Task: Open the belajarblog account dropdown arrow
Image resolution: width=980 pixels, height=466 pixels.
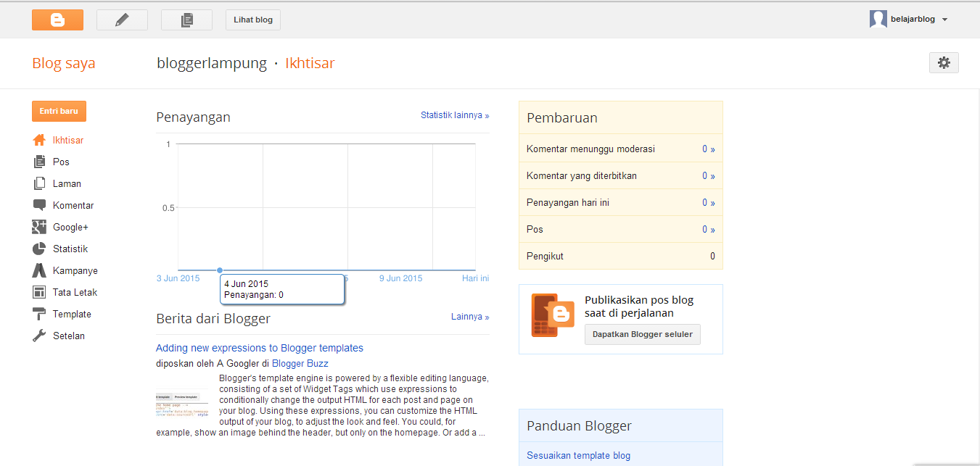Action: [x=944, y=20]
